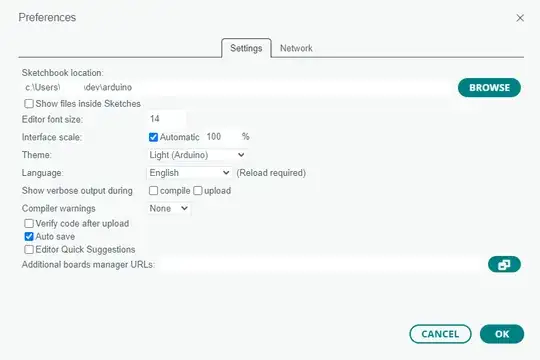Image resolution: width=540 pixels, height=360 pixels.
Task: Click the Sketchbook location label
Action: 62,73
